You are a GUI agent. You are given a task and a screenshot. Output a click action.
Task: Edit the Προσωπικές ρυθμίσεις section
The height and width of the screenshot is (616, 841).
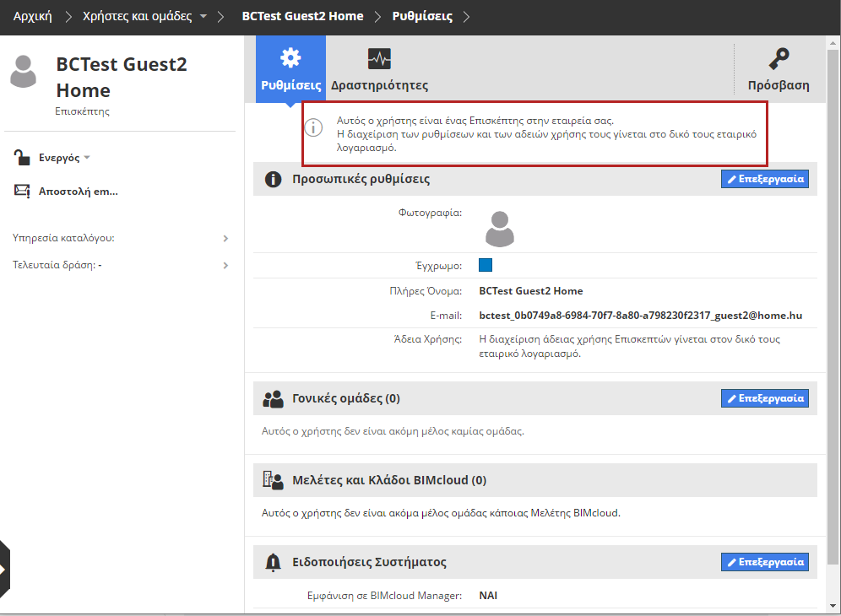764,179
